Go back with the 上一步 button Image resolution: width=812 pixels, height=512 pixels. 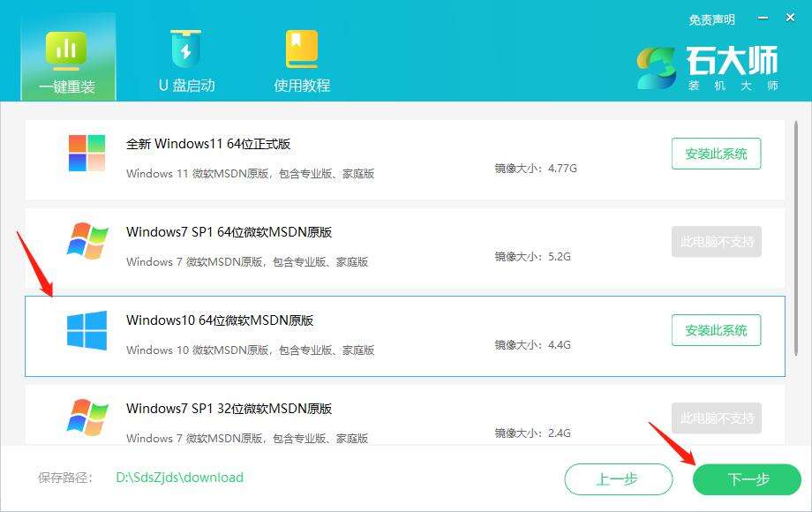click(619, 479)
